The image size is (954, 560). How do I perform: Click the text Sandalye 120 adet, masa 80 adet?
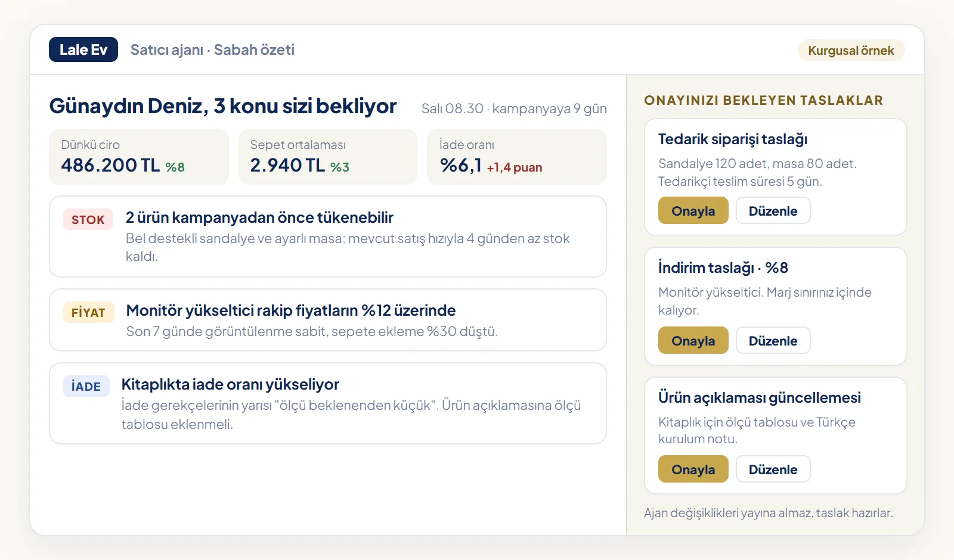pos(757,164)
